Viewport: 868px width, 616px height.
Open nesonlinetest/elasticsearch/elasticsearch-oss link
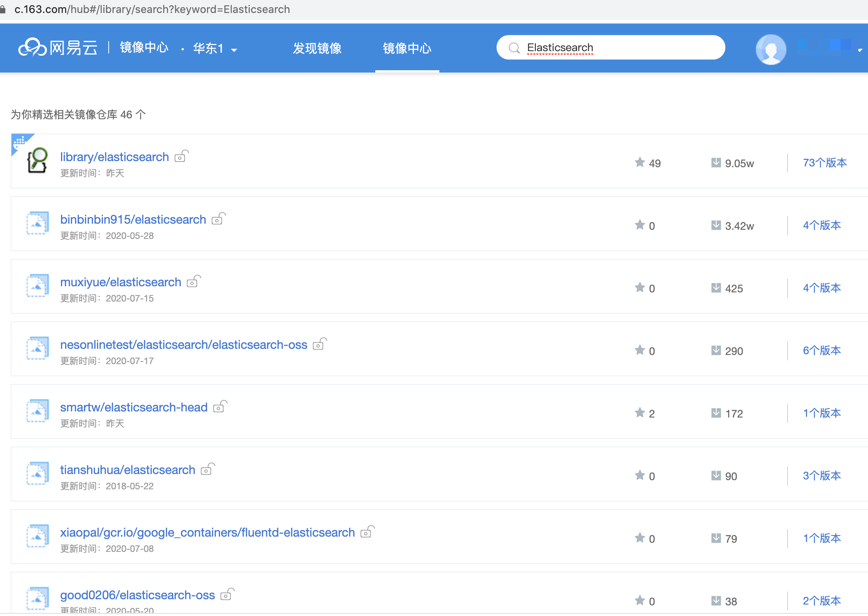click(x=183, y=345)
